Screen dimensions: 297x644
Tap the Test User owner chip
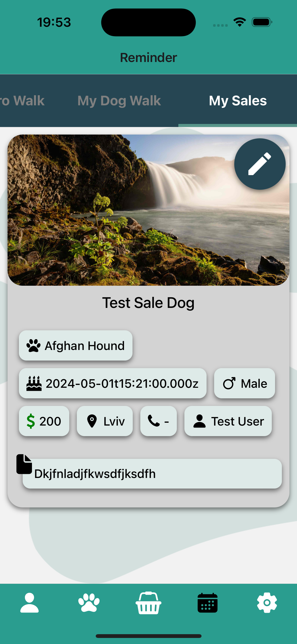tap(228, 421)
